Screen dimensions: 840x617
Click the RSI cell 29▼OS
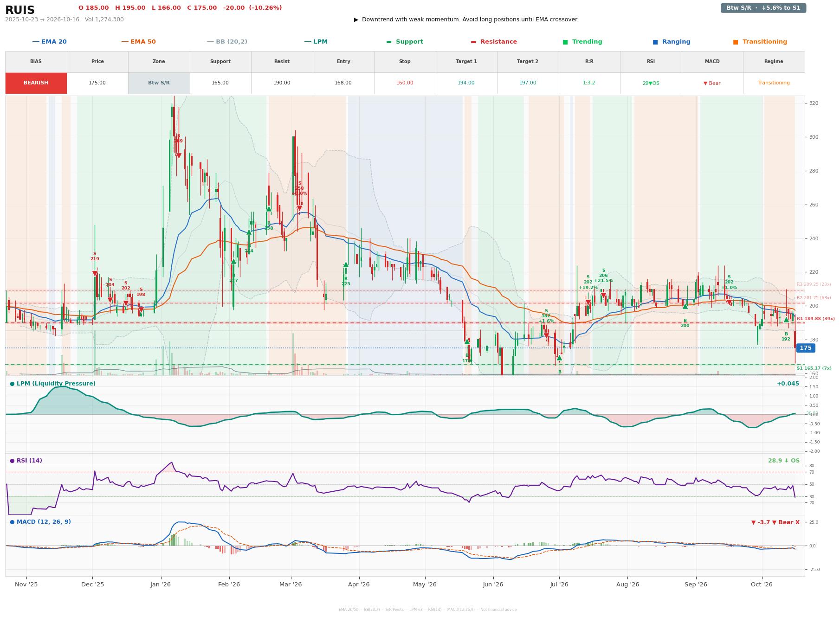pyautogui.click(x=651, y=84)
